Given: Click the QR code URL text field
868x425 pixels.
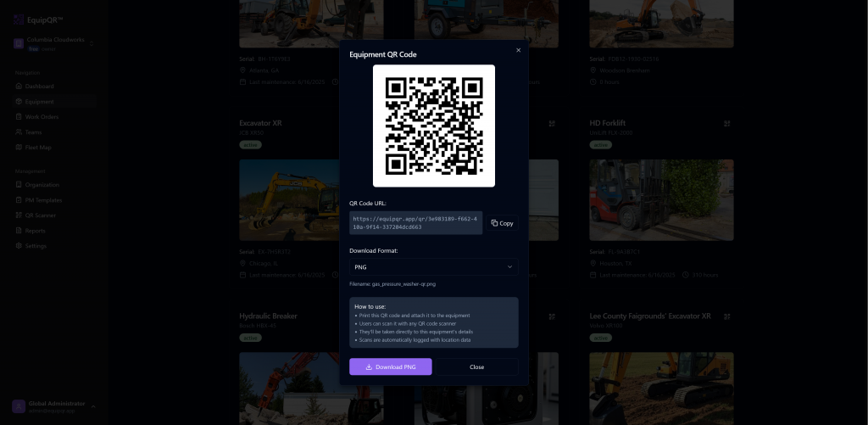Looking at the screenshot, I should pyautogui.click(x=415, y=223).
